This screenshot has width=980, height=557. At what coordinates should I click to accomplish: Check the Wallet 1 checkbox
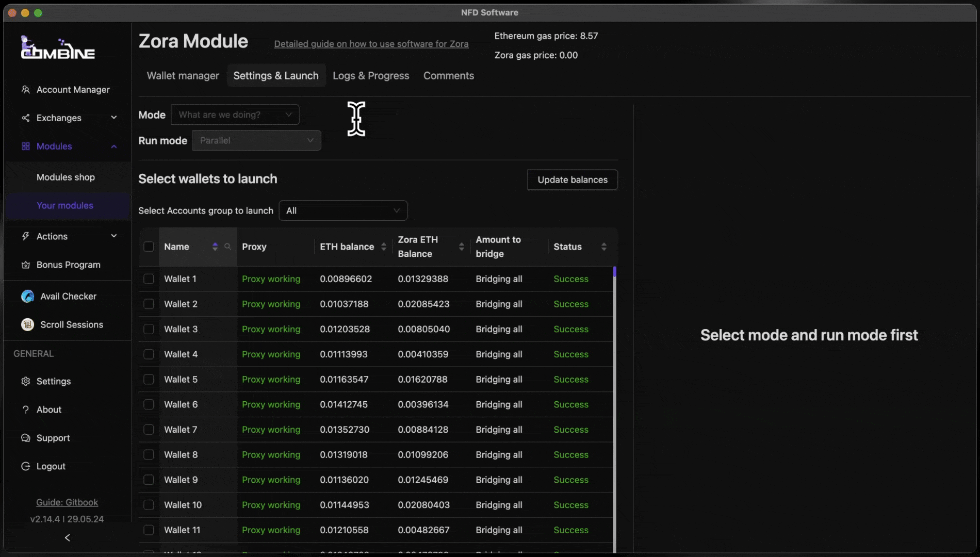pyautogui.click(x=149, y=279)
